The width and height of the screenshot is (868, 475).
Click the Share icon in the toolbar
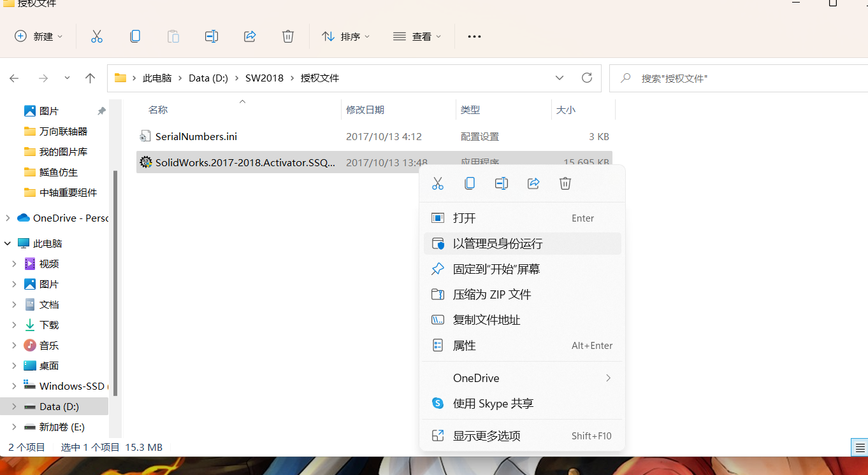250,36
